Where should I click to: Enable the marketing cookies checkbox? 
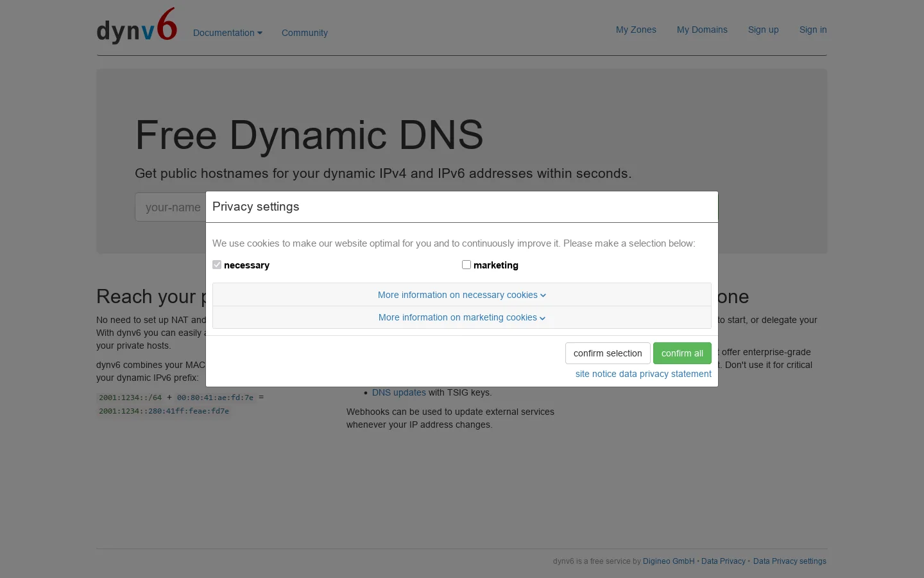point(466,265)
